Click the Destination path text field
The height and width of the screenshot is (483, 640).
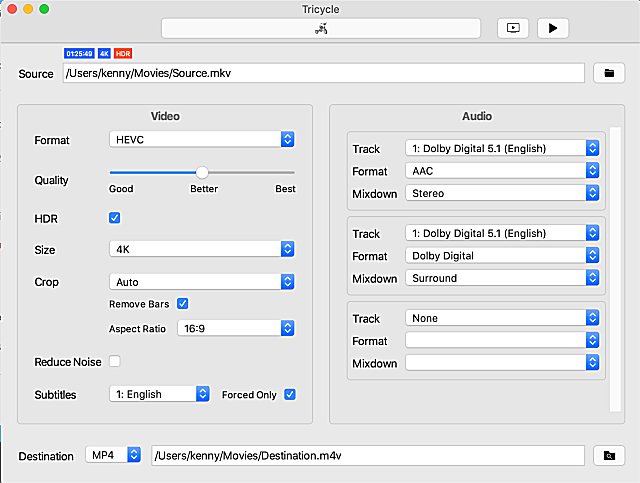click(367, 456)
